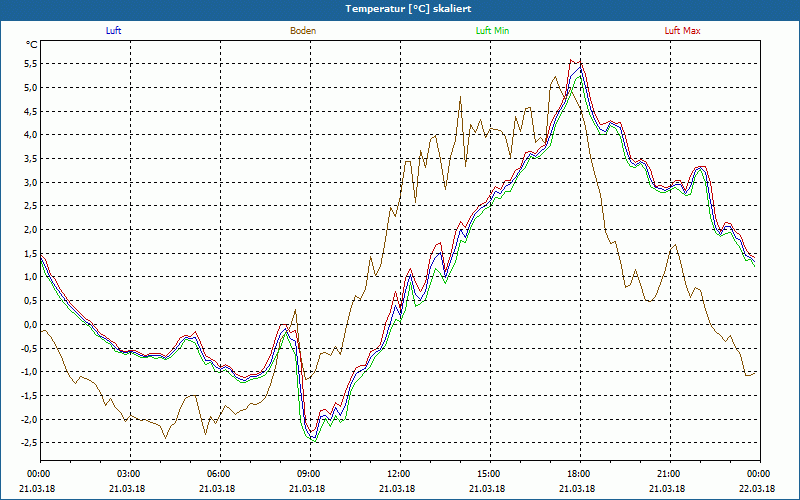
Task: Click the '1,5' y-axis value
Action: [31, 254]
